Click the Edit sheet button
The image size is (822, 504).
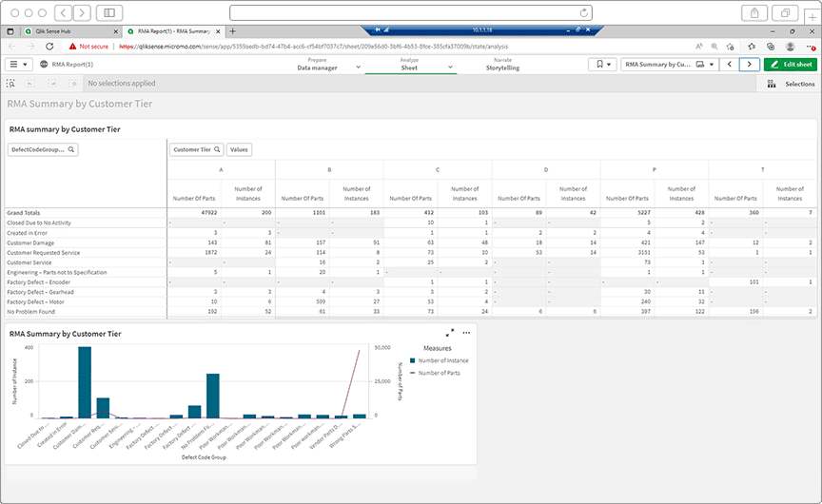click(x=790, y=65)
